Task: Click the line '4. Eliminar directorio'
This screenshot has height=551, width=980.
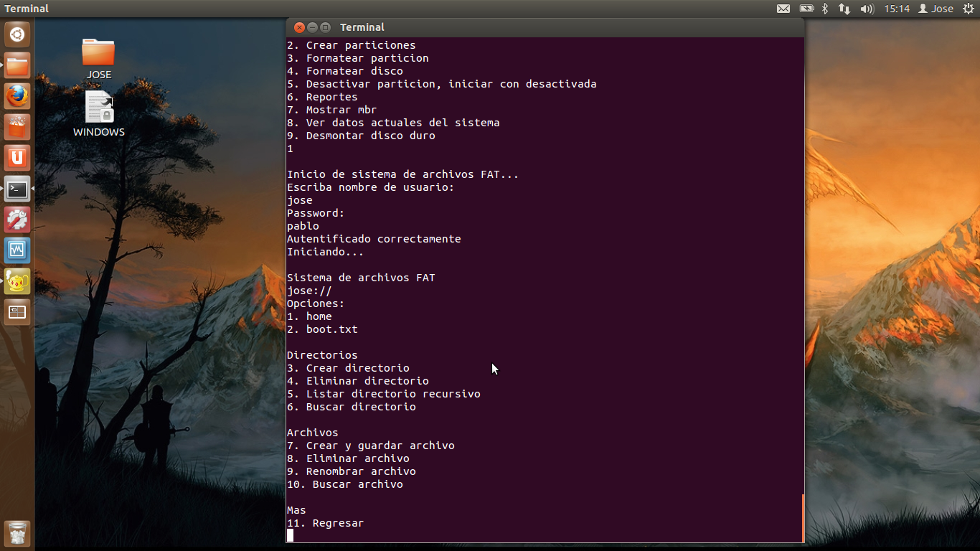Action: click(357, 381)
